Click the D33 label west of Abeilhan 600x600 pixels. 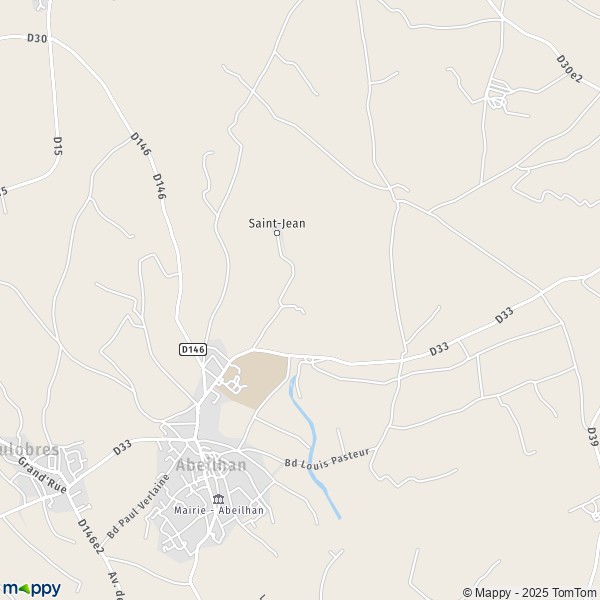tap(122, 447)
